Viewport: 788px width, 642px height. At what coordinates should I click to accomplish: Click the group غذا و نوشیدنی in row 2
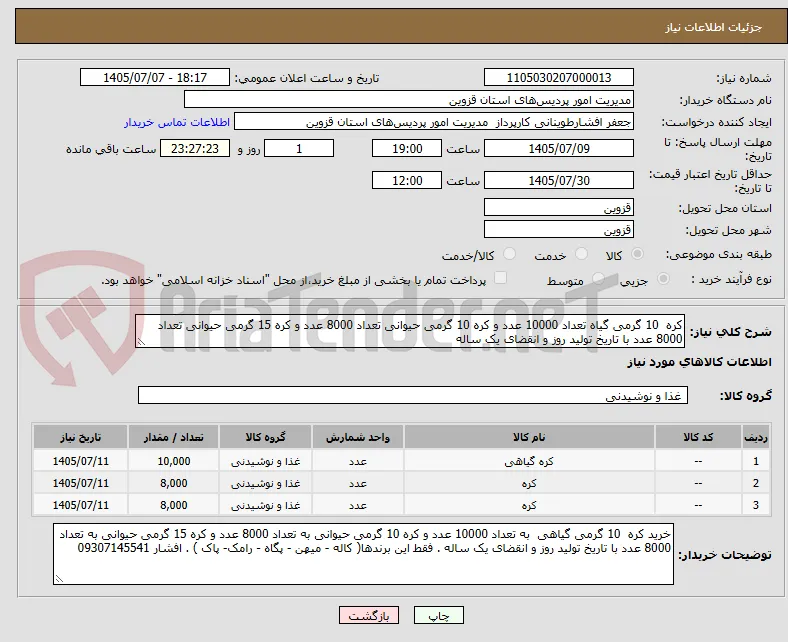pyautogui.click(x=265, y=483)
